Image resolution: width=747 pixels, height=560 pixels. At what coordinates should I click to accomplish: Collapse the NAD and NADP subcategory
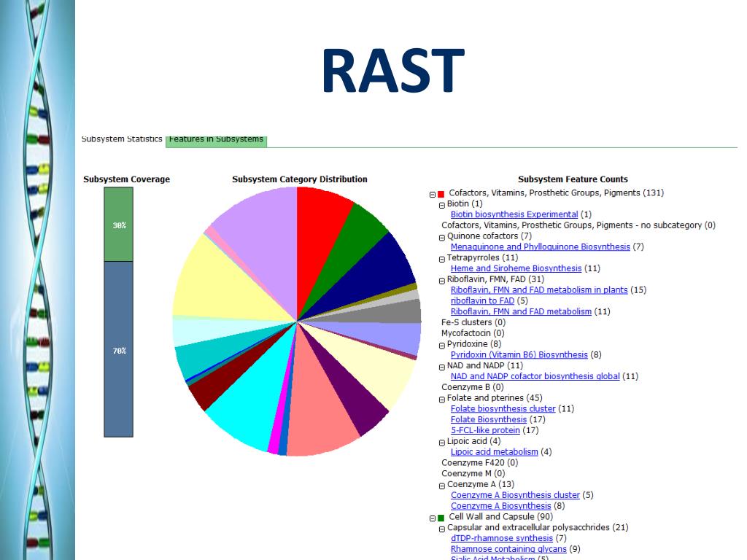(x=441, y=367)
